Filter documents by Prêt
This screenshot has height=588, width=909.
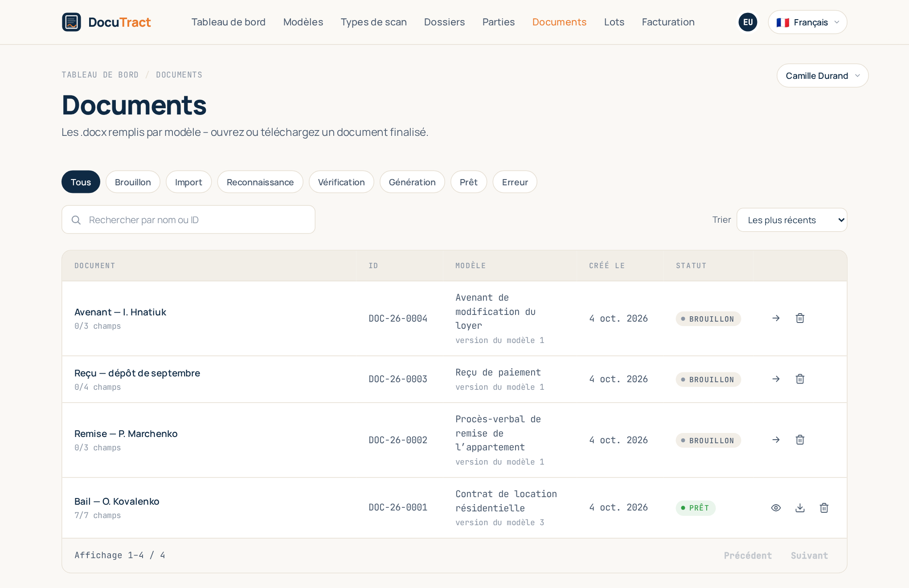click(469, 182)
